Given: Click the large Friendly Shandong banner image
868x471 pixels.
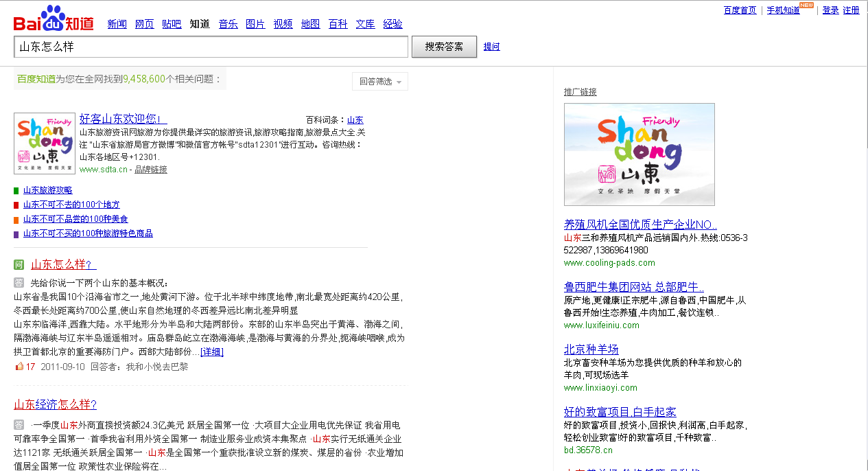Looking at the screenshot, I should coord(640,154).
